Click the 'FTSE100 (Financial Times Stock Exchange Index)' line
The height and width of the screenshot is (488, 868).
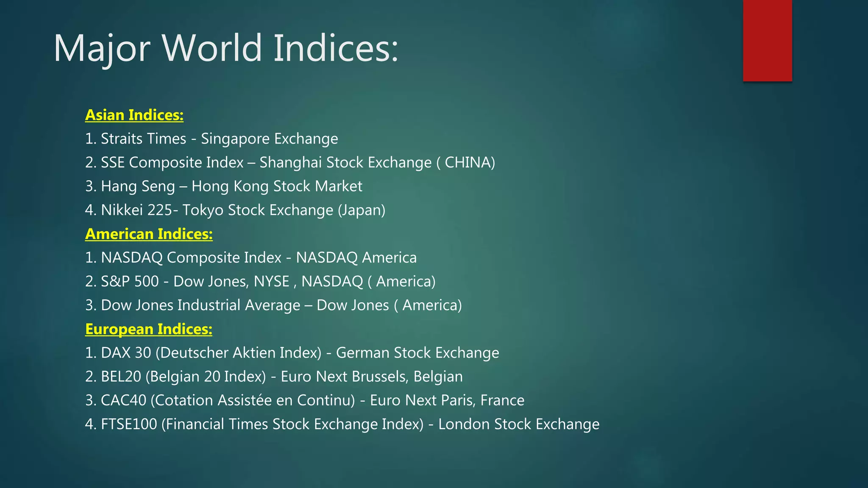tap(342, 424)
